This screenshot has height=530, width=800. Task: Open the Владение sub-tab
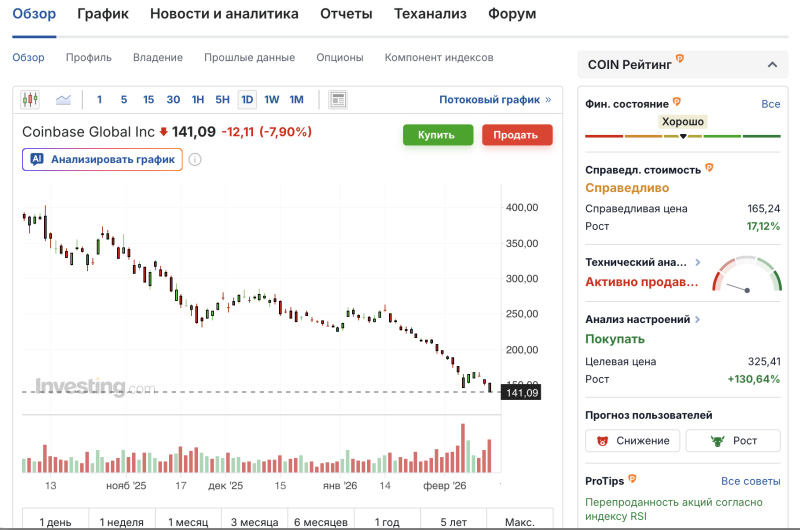pos(158,58)
